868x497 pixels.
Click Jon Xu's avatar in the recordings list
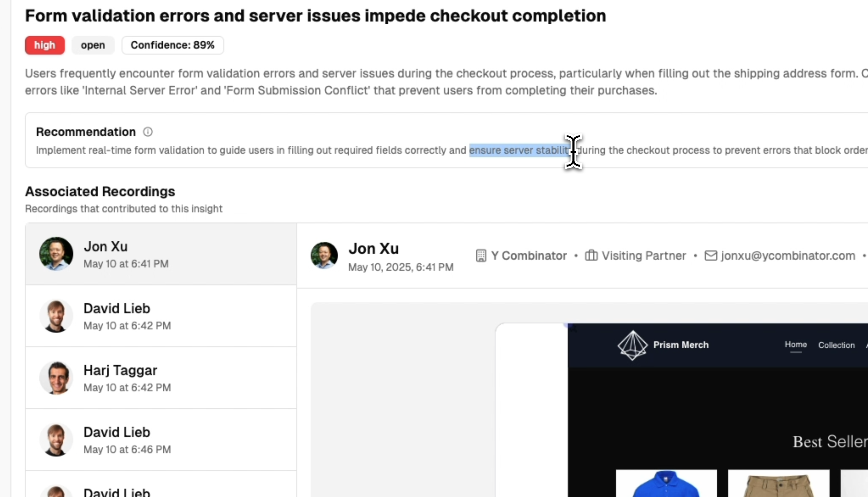coord(56,254)
